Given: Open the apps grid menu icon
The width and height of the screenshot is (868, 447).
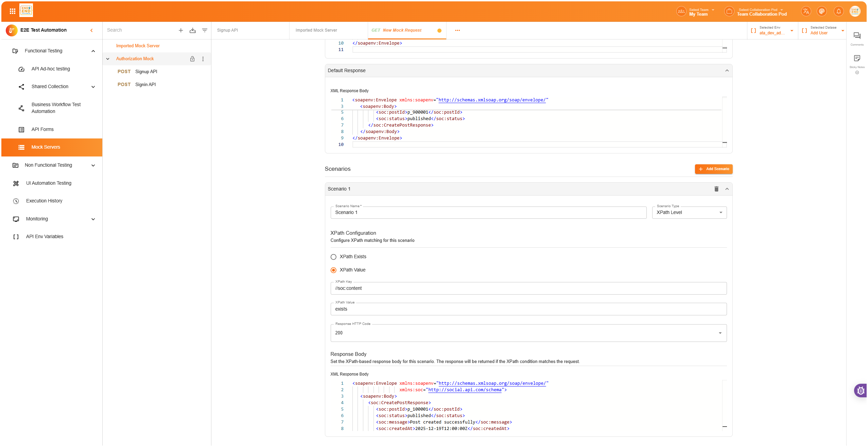Looking at the screenshot, I should pyautogui.click(x=13, y=11).
